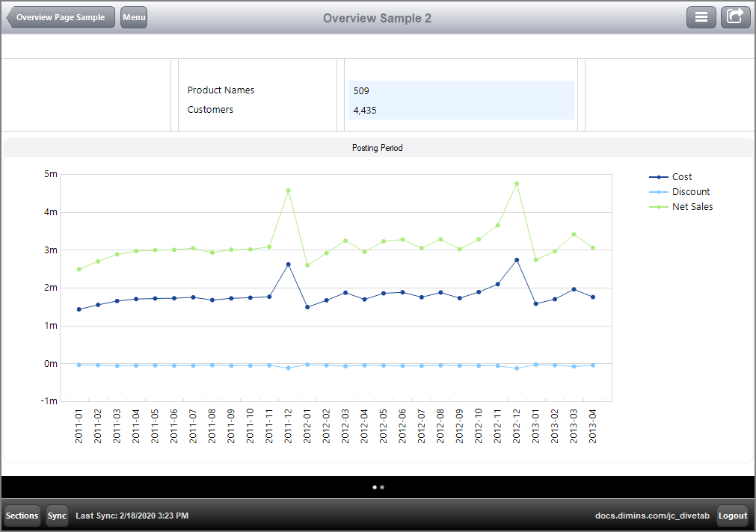Open the Menu button

coord(133,16)
